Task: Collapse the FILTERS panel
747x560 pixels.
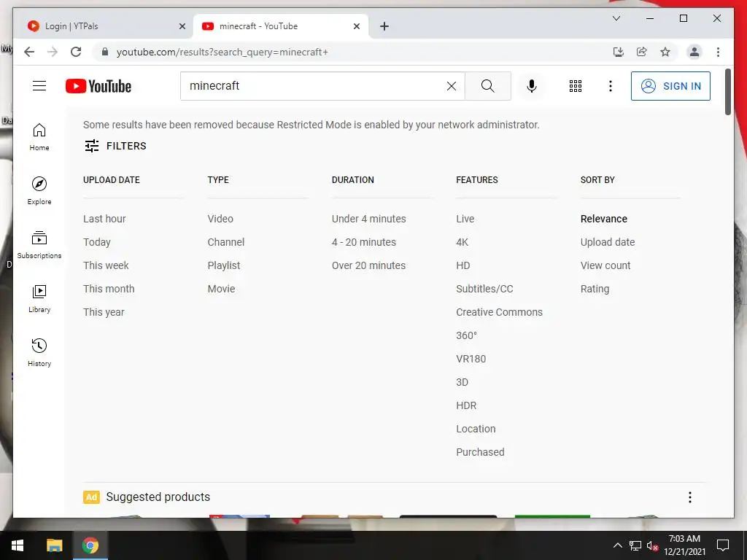Action: point(115,146)
